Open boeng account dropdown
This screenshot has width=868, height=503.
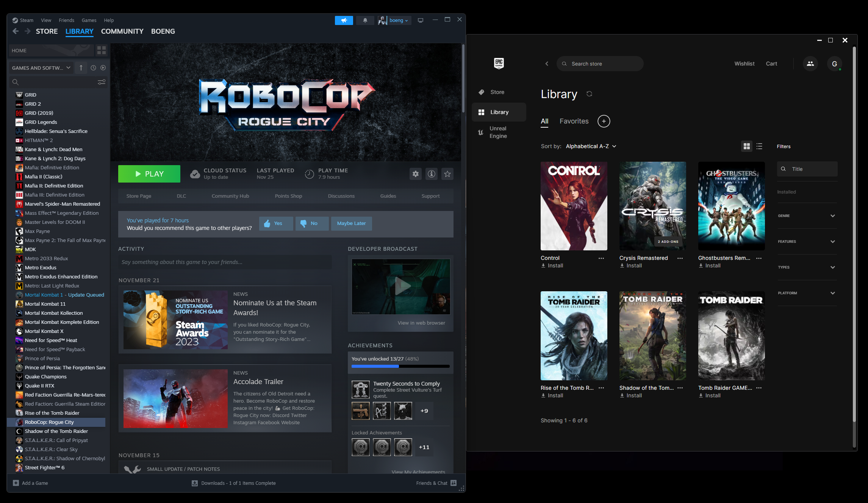click(394, 20)
